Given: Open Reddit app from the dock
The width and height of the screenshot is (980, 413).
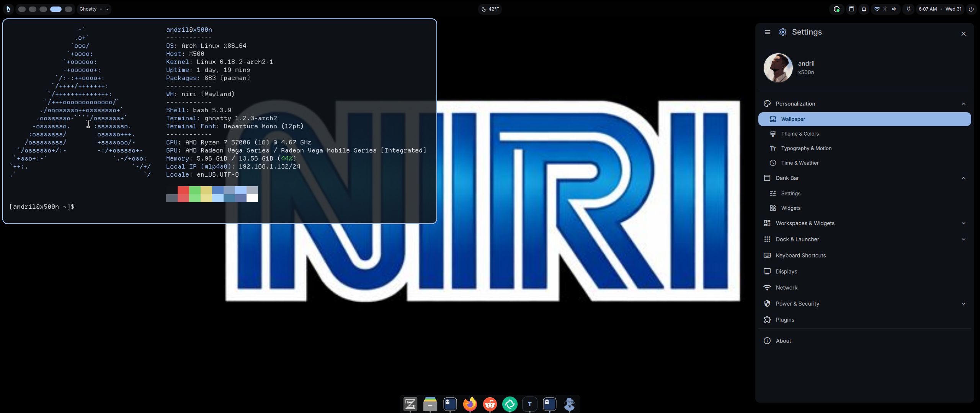Looking at the screenshot, I should click(x=490, y=404).
